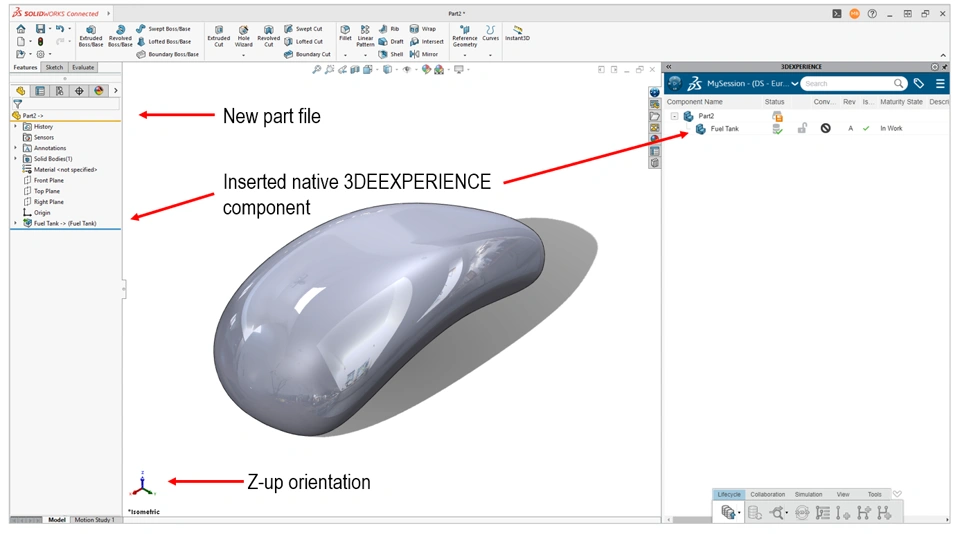960x534 pixels.
Task: Open the DisplayManager tab
Action: (x=99, y=91)
